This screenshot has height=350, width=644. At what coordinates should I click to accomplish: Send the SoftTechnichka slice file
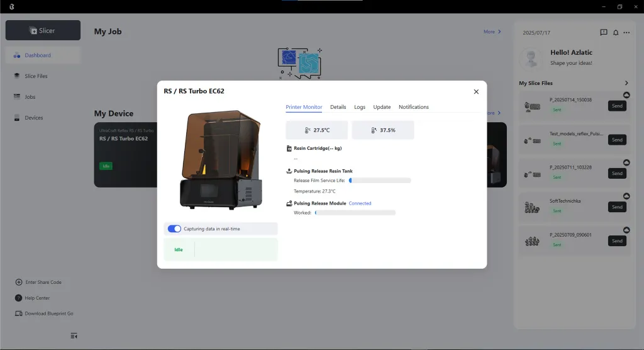click(617, 207)
